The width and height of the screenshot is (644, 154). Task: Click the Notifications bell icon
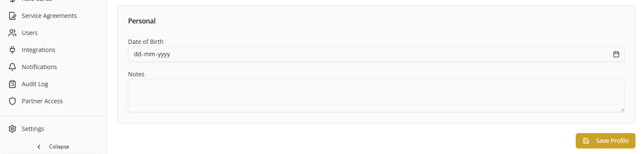point(12,67)
